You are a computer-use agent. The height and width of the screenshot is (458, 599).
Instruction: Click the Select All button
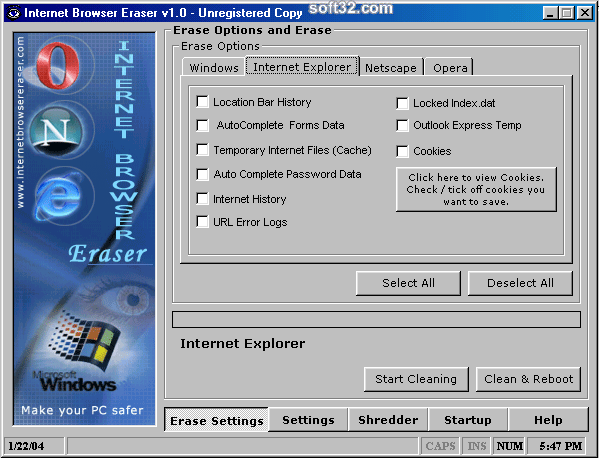pos(408,283)
